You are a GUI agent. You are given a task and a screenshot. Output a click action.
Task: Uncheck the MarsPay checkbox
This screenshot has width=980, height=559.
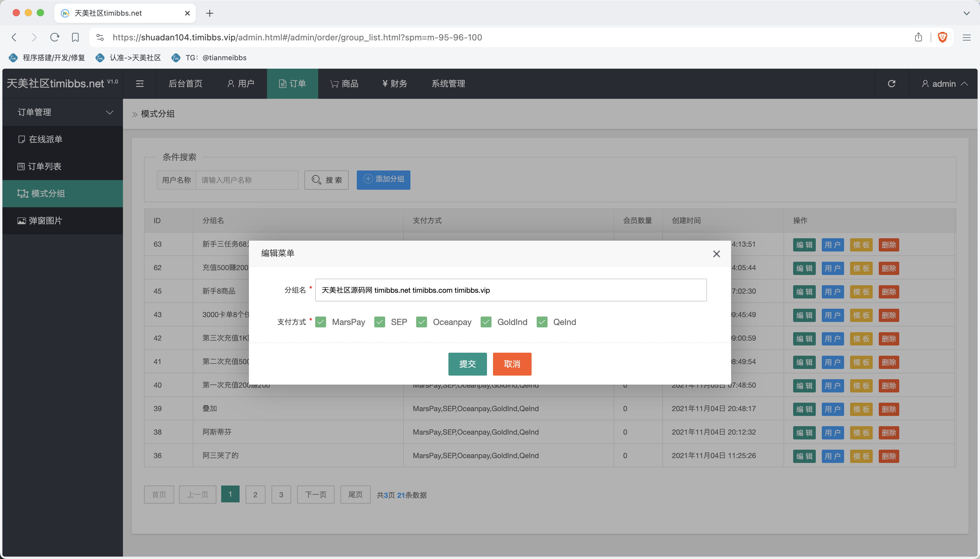tap(321, 322)
